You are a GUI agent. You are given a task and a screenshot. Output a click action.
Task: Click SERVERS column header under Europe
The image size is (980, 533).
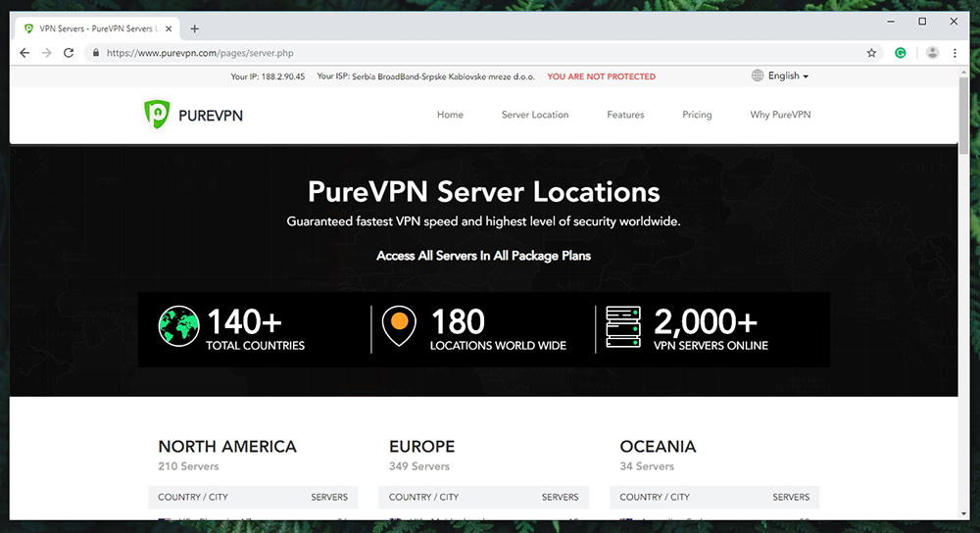560,498
